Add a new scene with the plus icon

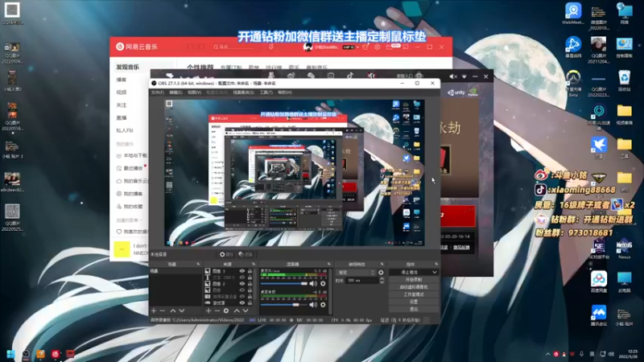coord(154,311)
